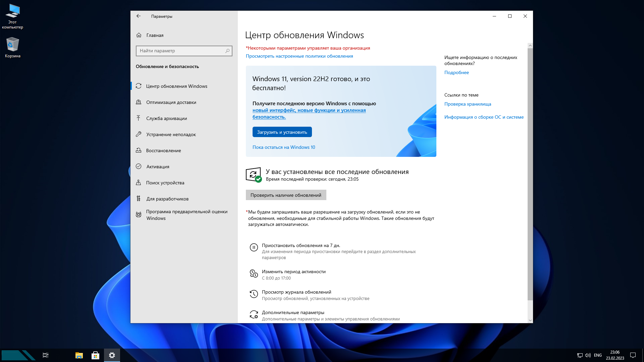Select the Activation checkmark item

(x=158, y=167)
